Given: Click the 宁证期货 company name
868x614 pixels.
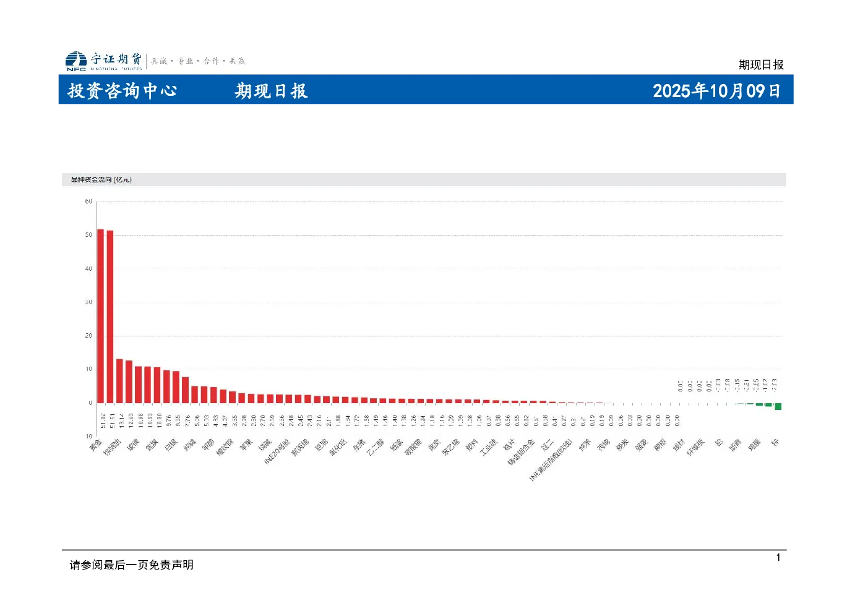Looking at the screenshot, I should (x=116, y=59).
